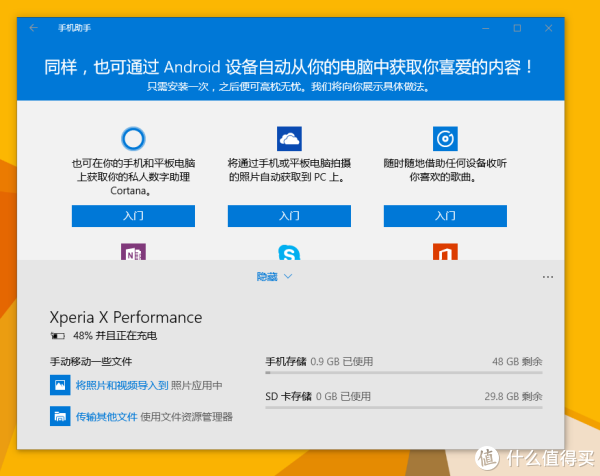Image resolution: width=600 pixels, height=476 pixels.
Task: Click 入门 button under OneDrive photo description
Action: tap(289, 216)
